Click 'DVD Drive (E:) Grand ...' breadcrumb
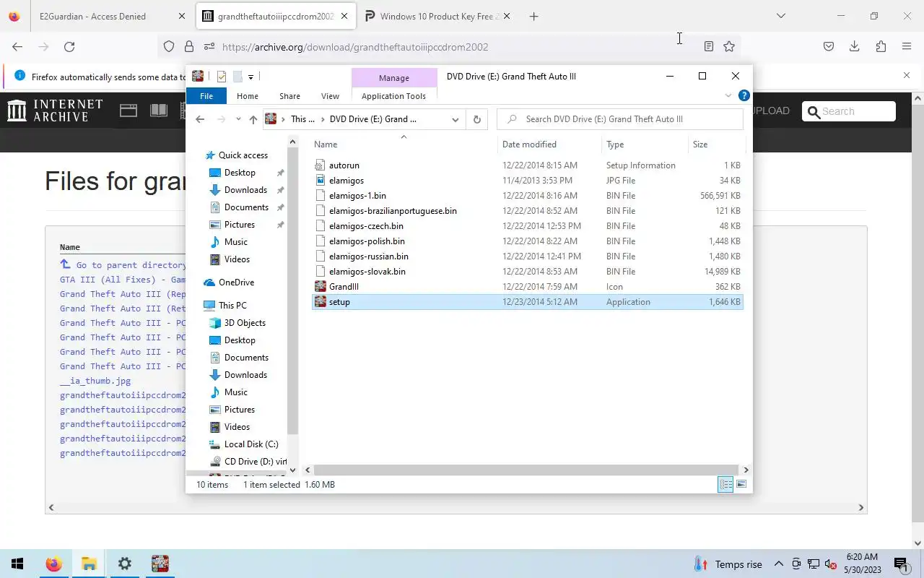The image size is (924, 578). pyautogui.click(x=372, y=119)
